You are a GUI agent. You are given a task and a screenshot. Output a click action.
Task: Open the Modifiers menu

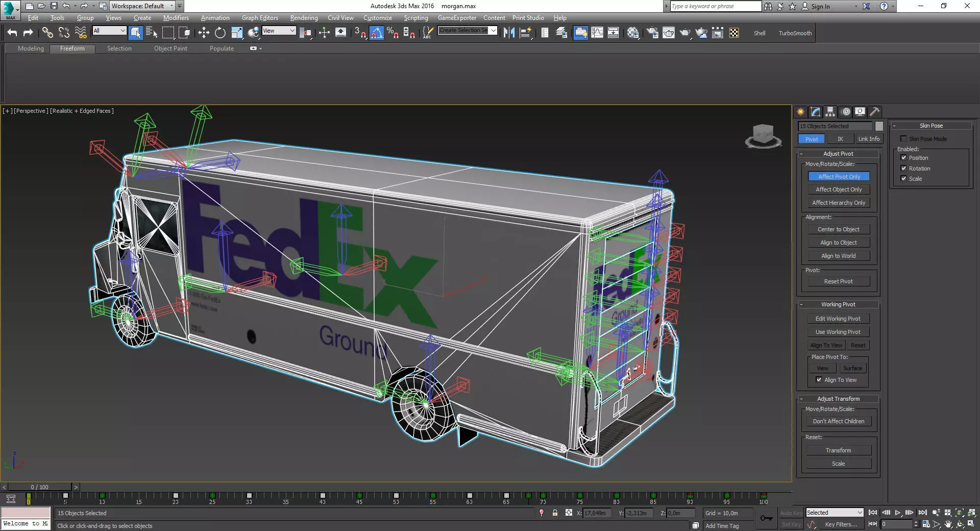point(176,18)
